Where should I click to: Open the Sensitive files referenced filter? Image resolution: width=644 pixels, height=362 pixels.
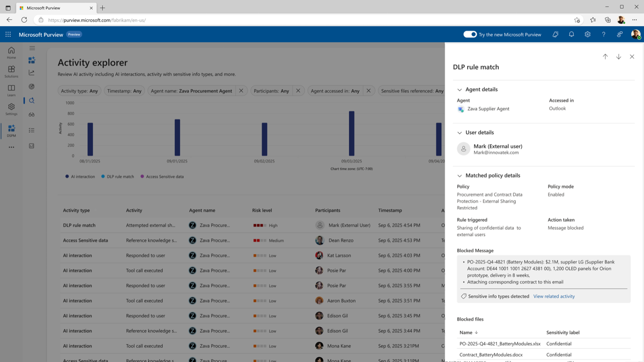(x=411, y=91)
